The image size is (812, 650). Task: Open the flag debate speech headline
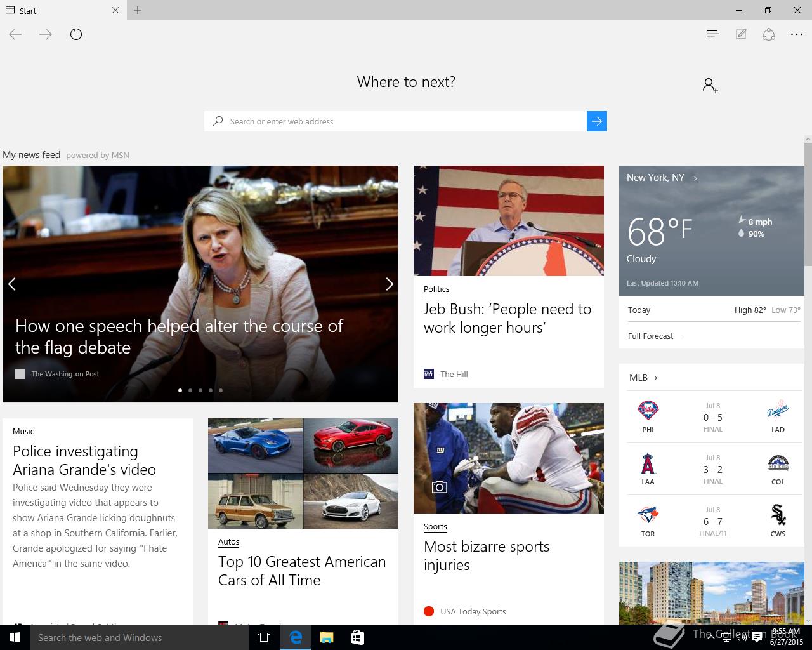tap(179, 336)
